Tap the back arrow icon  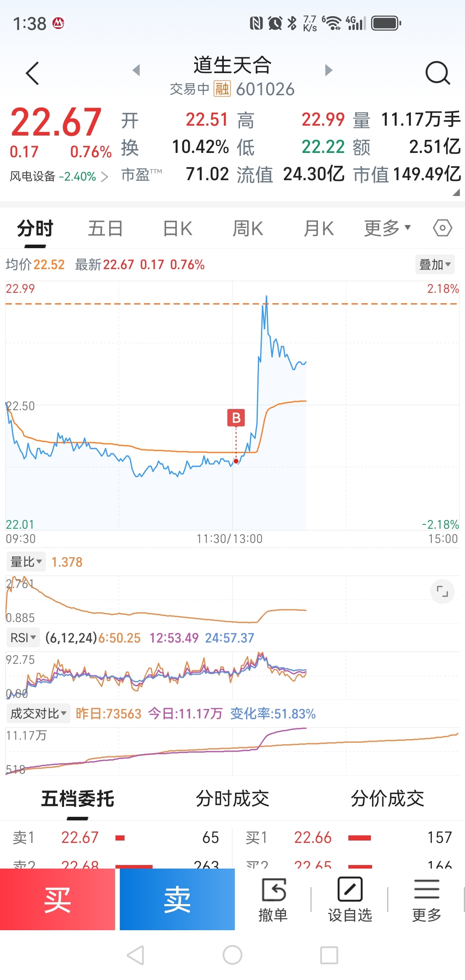32,73
